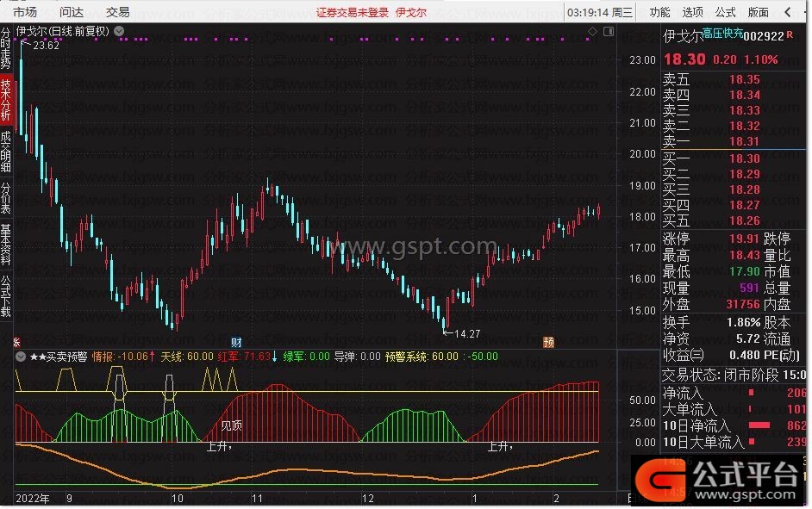812x509 pixels.
Task: Select the 卖一 price 18.31
Action: tap(744, 141)
